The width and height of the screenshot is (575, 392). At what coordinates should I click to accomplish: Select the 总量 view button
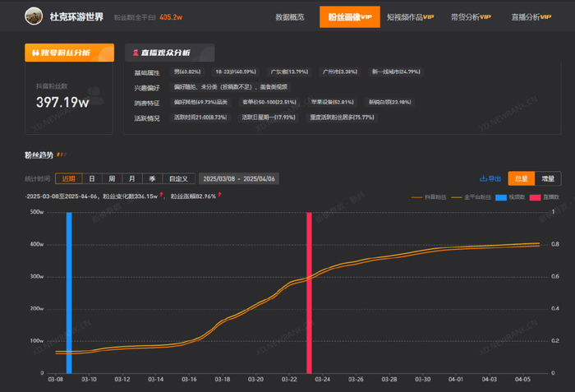point(520,178)
